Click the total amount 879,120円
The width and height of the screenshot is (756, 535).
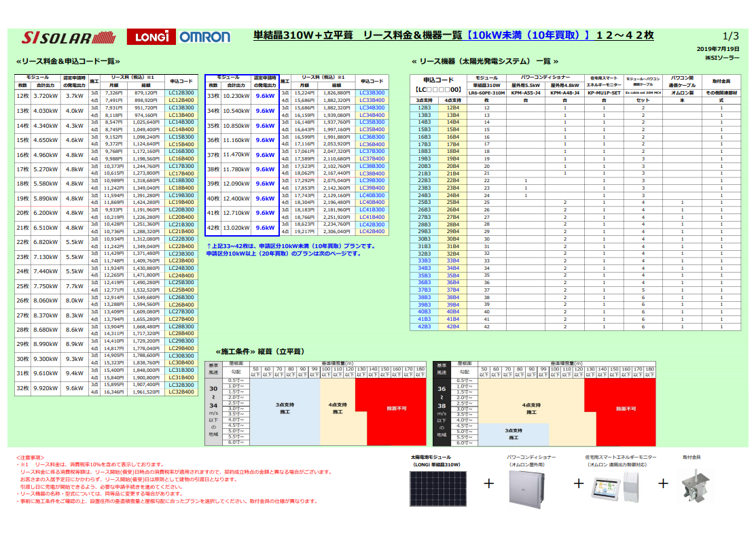tap(146, 92)
